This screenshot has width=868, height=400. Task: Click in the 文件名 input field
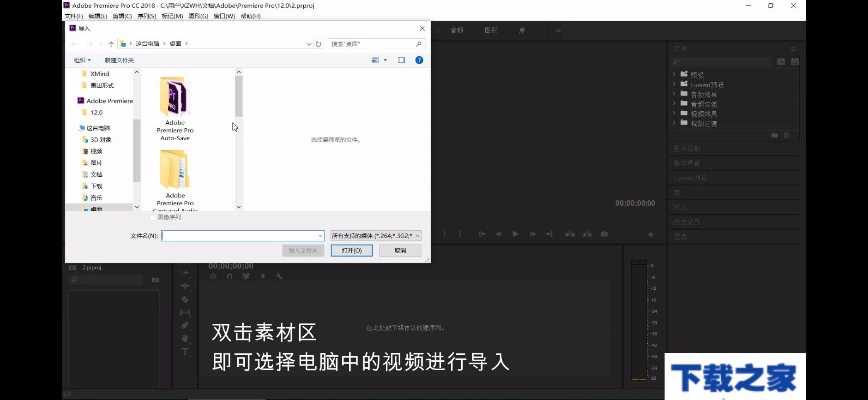pyautogui.click(x=243, y=236)
